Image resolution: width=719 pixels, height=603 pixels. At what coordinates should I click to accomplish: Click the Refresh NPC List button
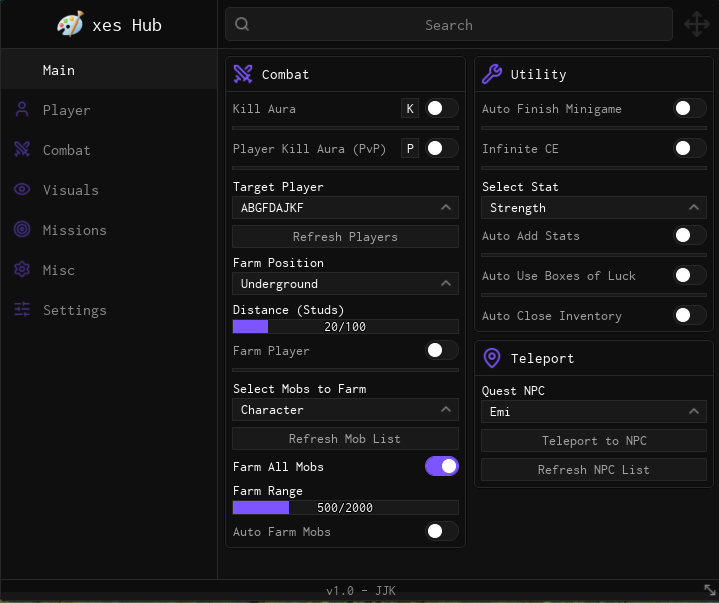point(594,470)
